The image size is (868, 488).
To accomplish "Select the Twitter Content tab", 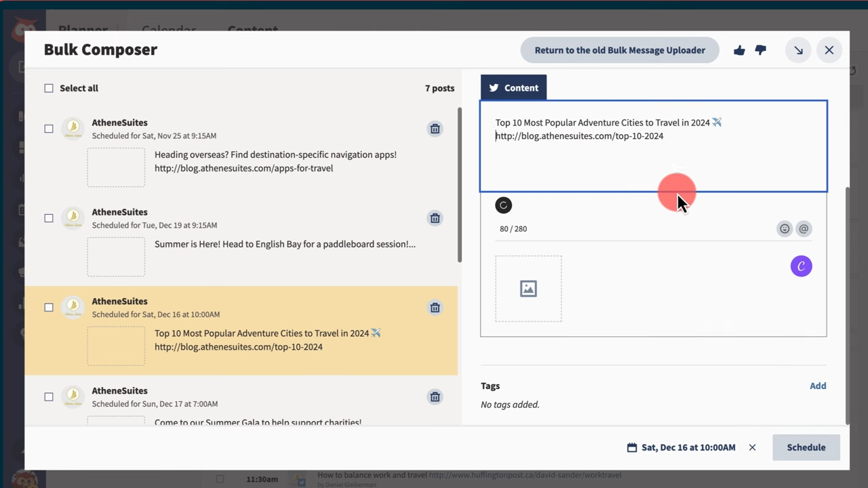I will [x=513, y=88].
